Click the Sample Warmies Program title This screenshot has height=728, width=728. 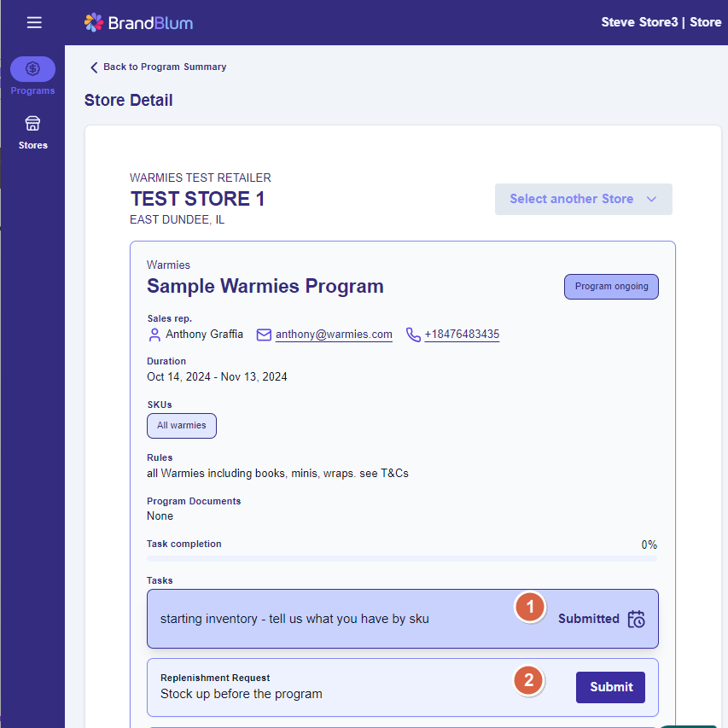pos(265,286)
